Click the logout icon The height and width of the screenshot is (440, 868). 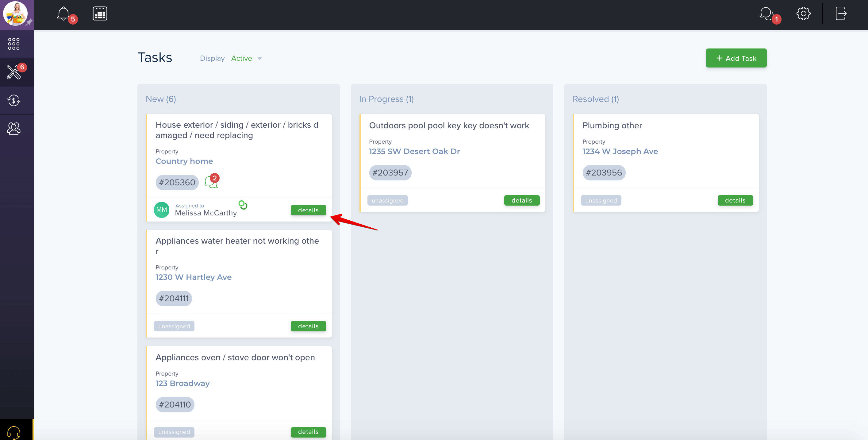(x=841, y=14)
